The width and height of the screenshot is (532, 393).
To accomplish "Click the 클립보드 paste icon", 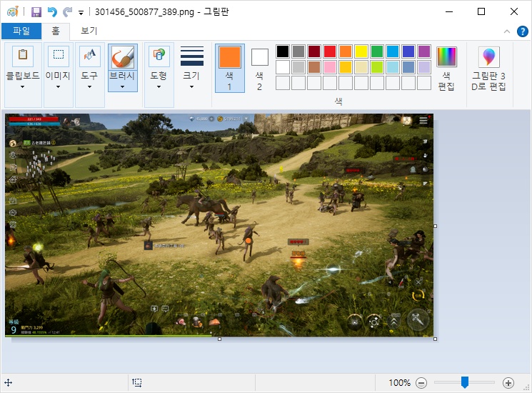I will (23, 56).
